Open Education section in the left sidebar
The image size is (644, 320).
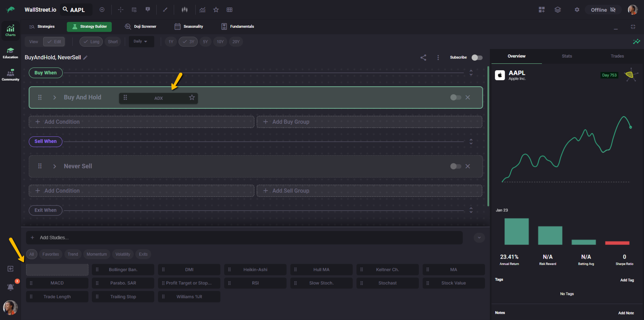coord(11,53)
